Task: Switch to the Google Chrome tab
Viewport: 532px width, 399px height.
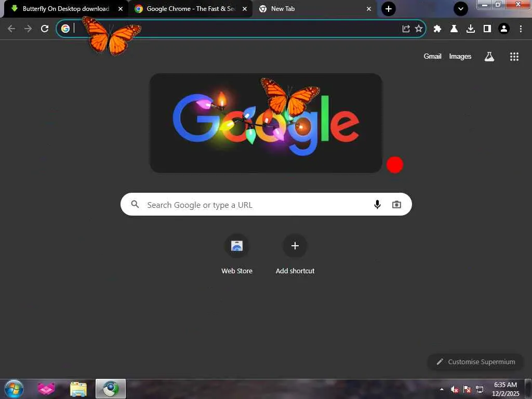Action: click(190, 9)
